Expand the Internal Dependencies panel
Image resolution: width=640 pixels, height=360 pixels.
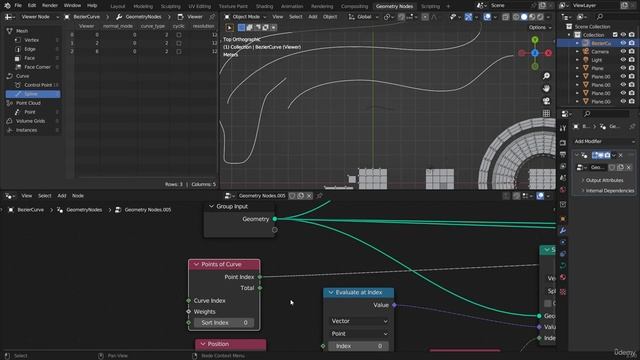(x=608, y=191)
